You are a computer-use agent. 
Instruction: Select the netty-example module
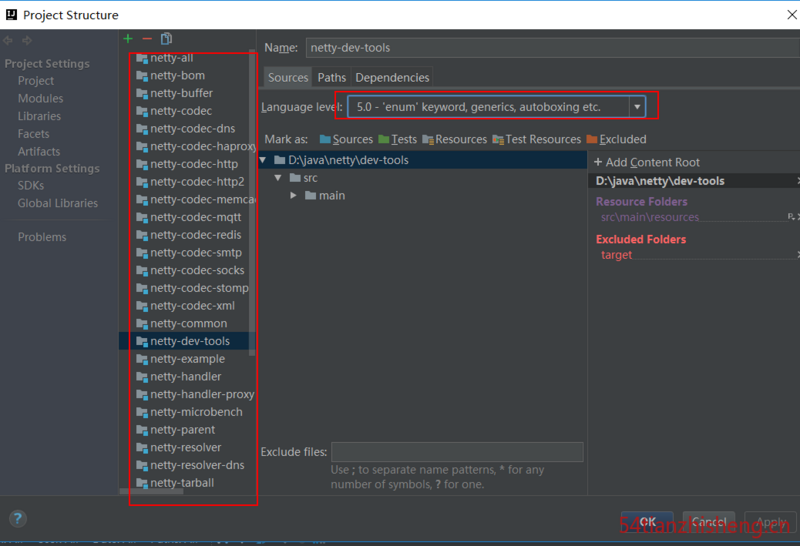pyautogui.click(x=181, y=359)
